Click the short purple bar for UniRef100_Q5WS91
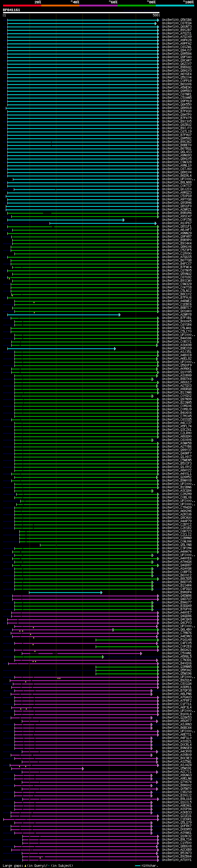Image resolution: width=197 pixels, height=868 pixels. (x=47, y=768)
